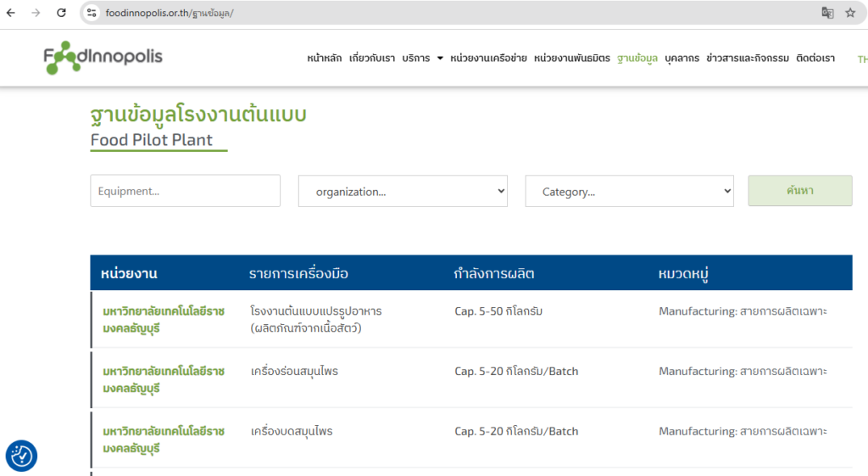Open site information icon in address bar
Screen dimensions: 868x476
click(x=92, y=13)
